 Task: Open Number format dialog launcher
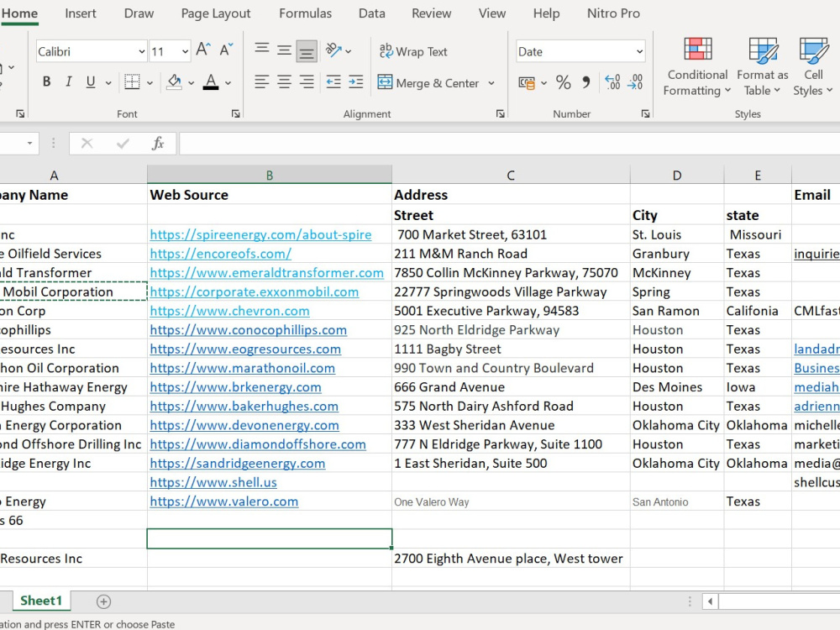point(645,113)
